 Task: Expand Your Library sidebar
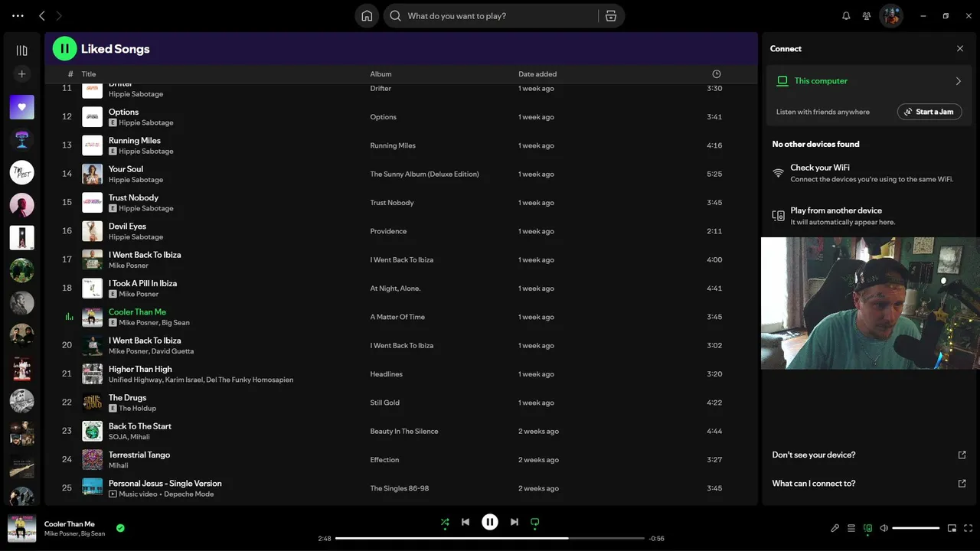click(x=21, y=51)
